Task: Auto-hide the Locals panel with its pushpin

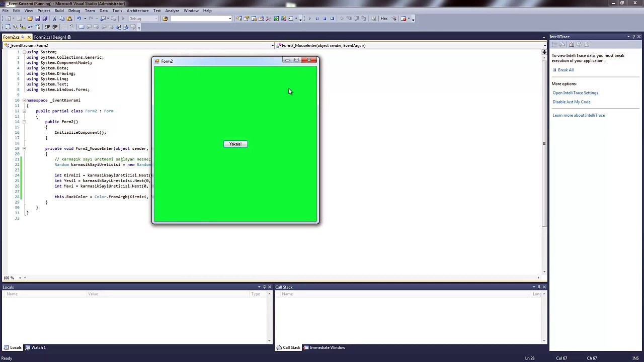Action: click(x=264, y=287)
